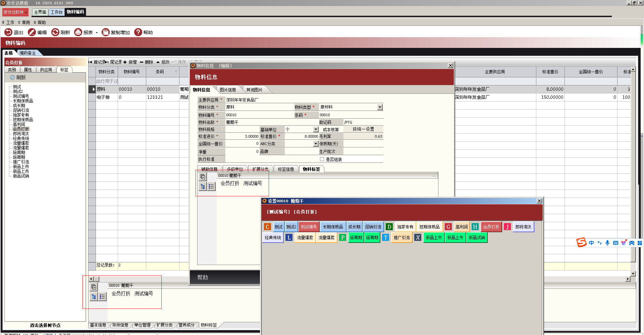
Task: Click the 助记码 field showing /PTG
Action: (x=363, y=122)
